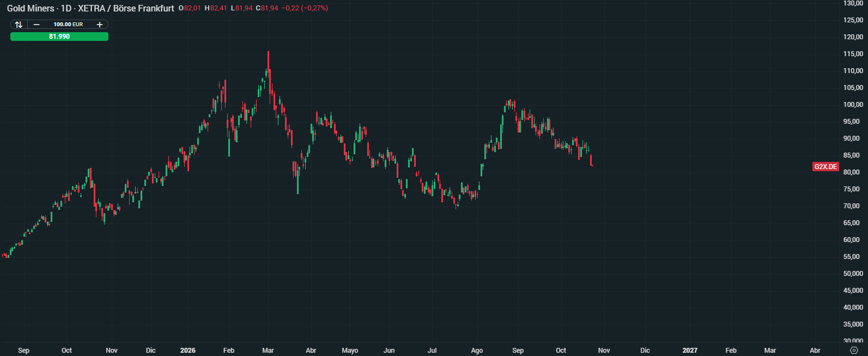Click the 115,00 price axis label

[x=853, y=54]
